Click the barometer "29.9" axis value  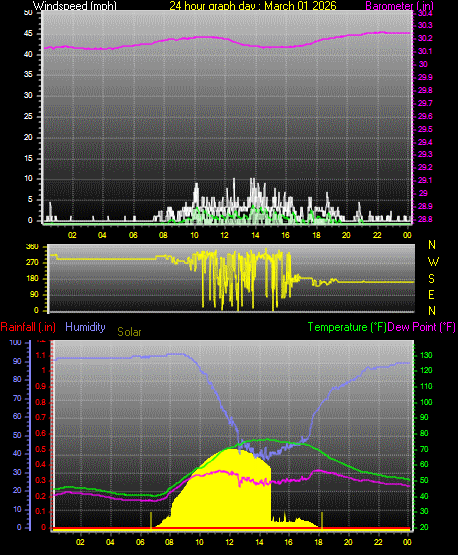pyautogui.click(x=425, y=77)
